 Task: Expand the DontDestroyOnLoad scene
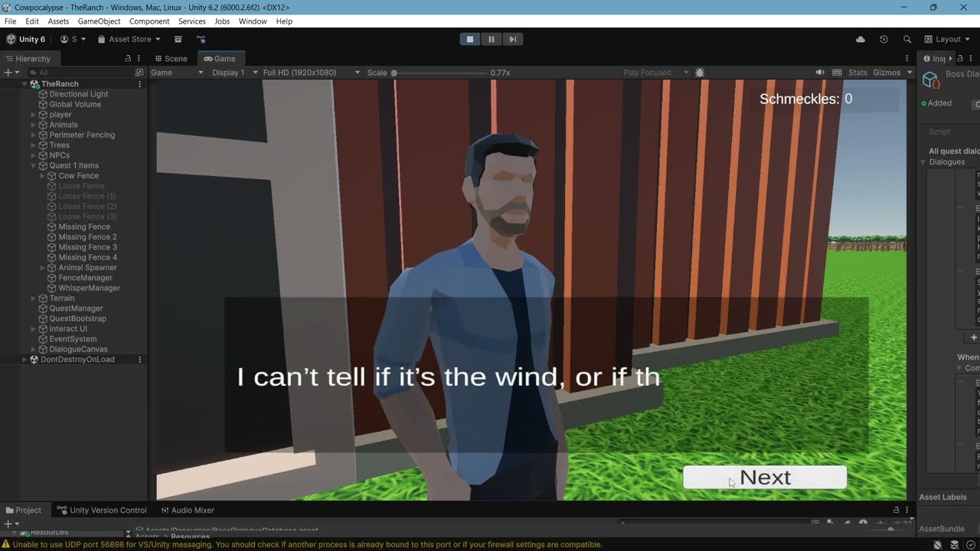[x=24, y=360]
